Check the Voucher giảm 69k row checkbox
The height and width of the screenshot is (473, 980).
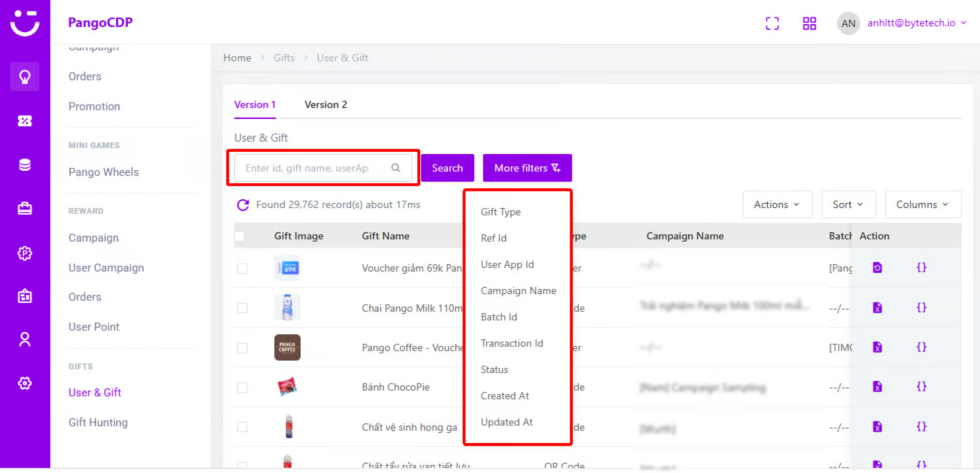click(x=242, y=269)
